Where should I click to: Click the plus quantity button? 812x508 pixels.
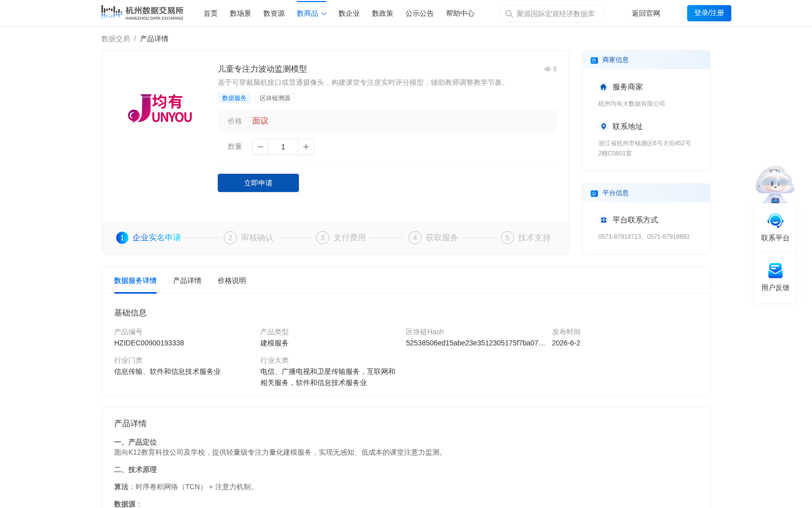click(x=306, y=147)
